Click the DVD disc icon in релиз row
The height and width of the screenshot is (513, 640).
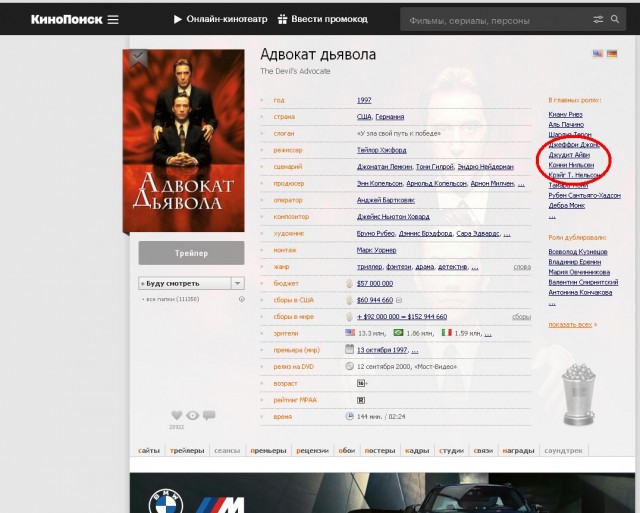[x=349, y=366]
